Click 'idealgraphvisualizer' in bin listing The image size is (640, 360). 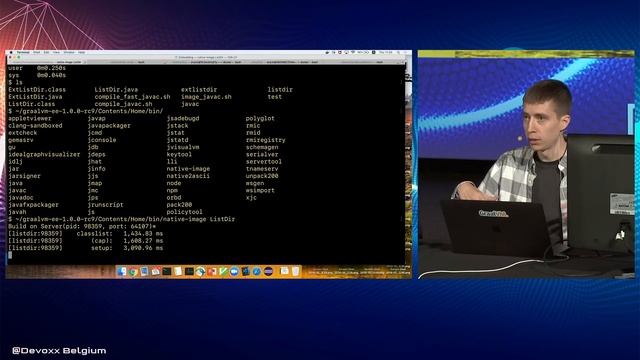tap(44, 155)
